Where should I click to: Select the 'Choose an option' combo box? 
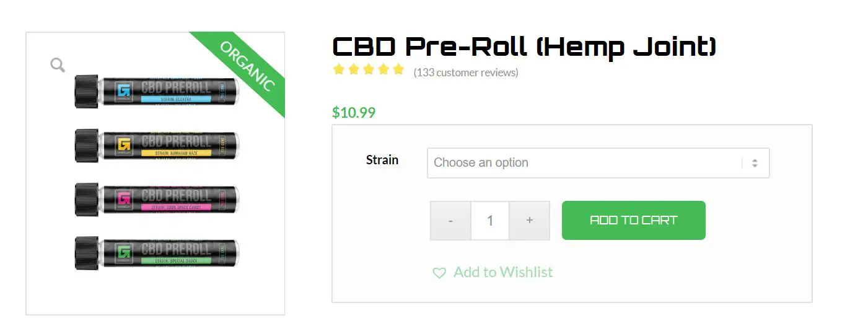coord(598,163)
